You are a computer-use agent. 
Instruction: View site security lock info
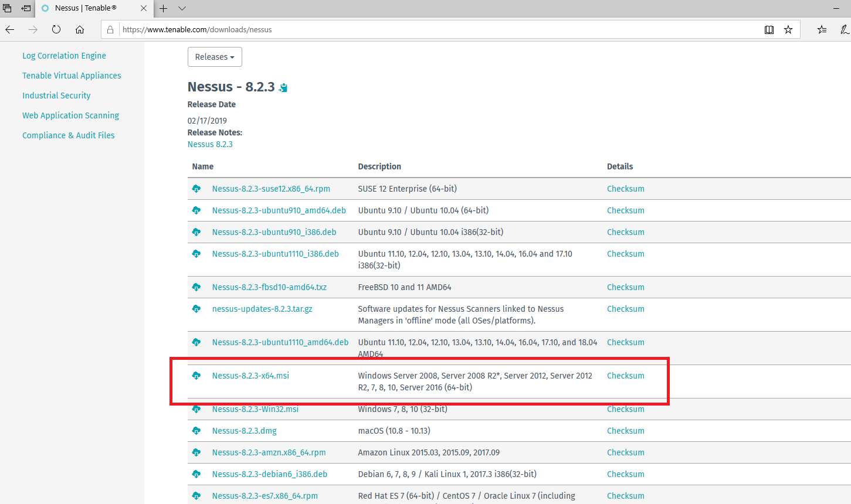coord(110,29)
